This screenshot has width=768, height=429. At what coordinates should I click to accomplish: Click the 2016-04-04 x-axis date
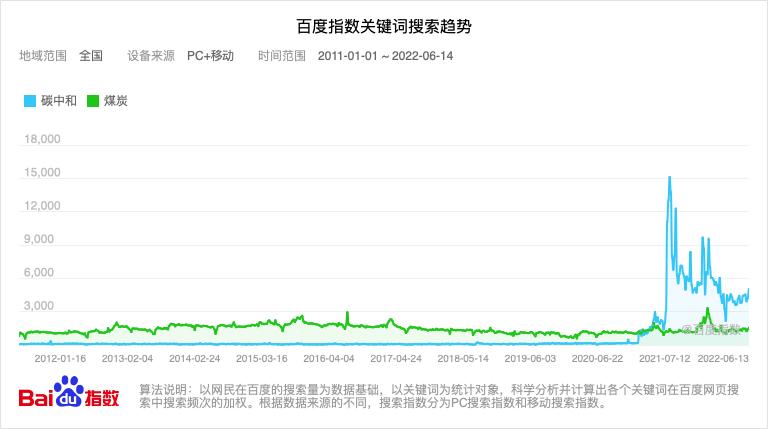click(x=329, y=358)
